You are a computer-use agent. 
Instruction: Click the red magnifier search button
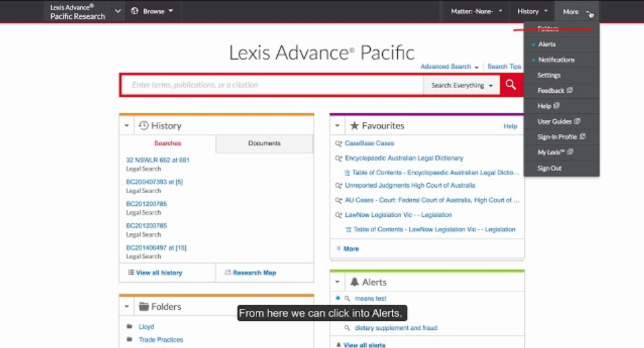pos(511,85)
